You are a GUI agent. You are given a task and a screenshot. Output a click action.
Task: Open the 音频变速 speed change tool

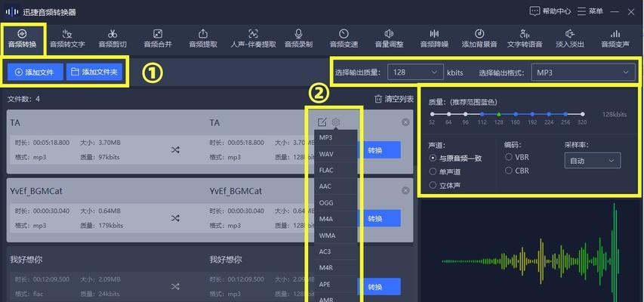coord(344,39)
